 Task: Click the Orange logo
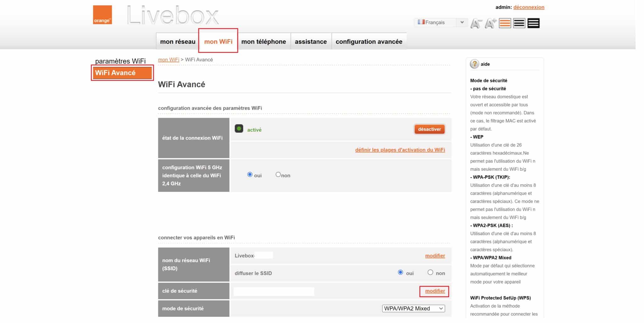[x=103, y=15]
